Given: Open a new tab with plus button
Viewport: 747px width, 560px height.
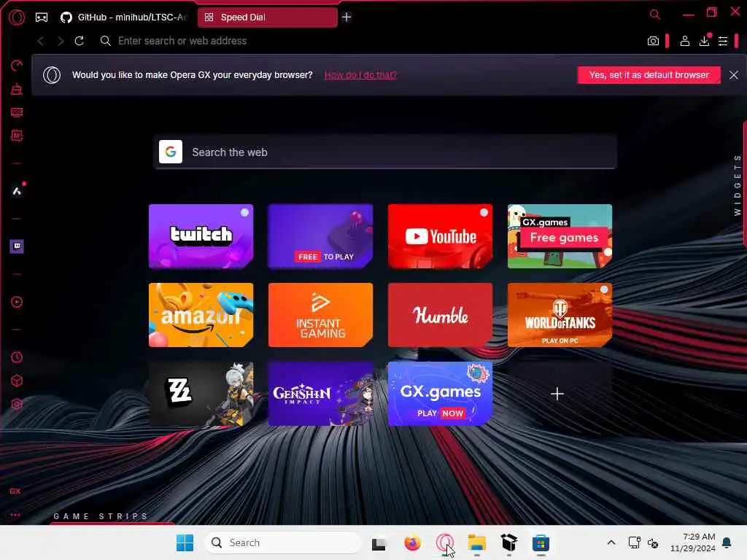Looking at the screenshot, I should [347, 17].
